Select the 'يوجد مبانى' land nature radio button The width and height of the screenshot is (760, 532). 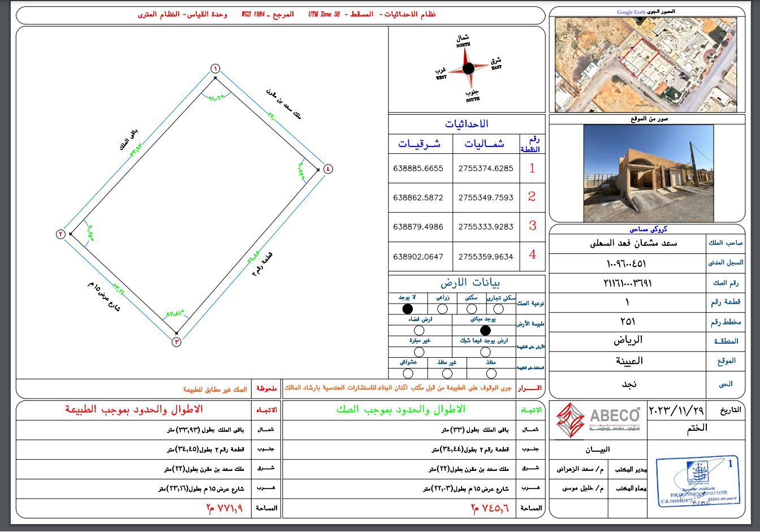point(485,330)
